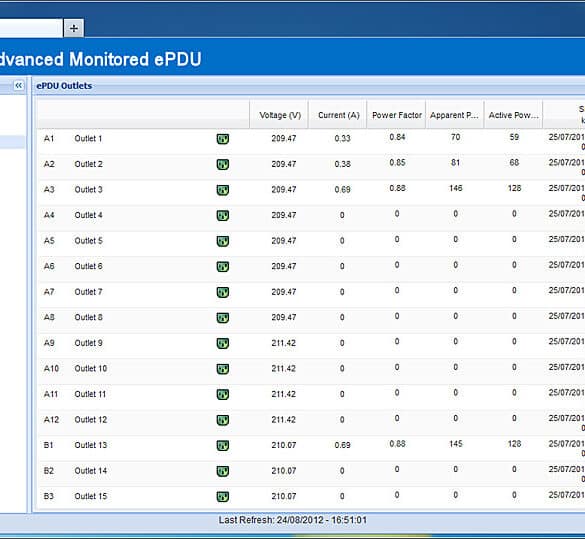Click the 'B2' identifier cell

[x=49, y=471]
